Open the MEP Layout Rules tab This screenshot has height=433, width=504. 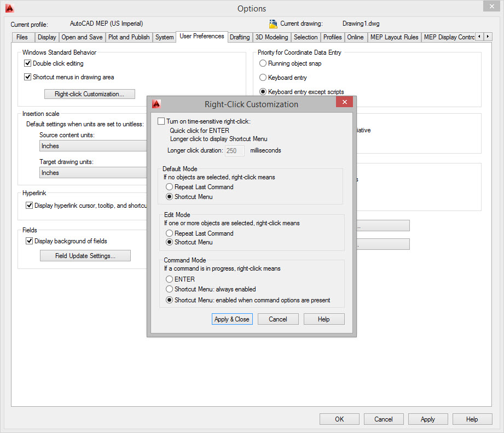click(395, 37)
